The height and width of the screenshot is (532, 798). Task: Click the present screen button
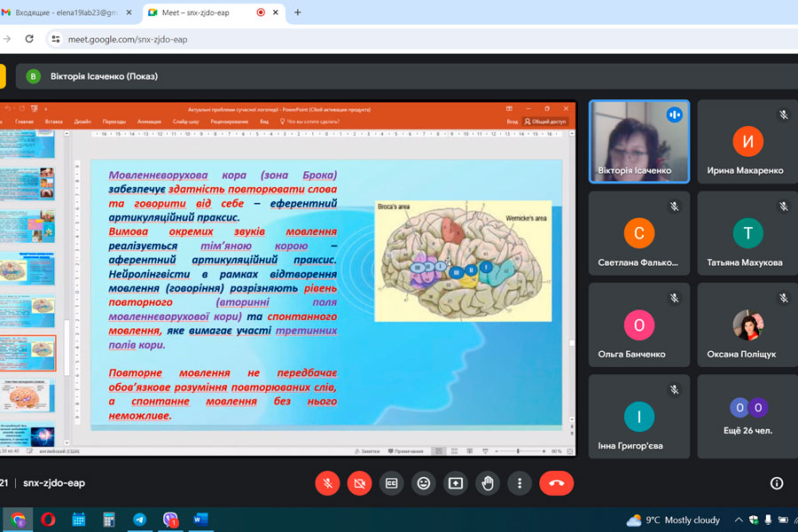456,483
